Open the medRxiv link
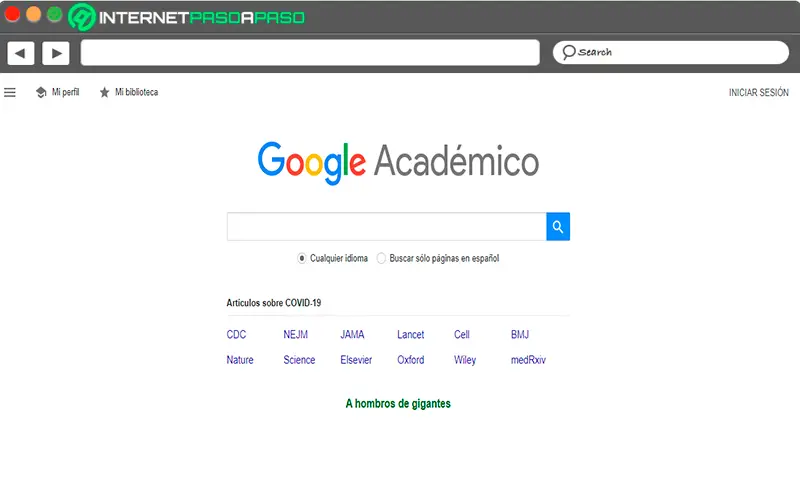The height and width of the screenshot is (500, 800). [x=528, y=360]
